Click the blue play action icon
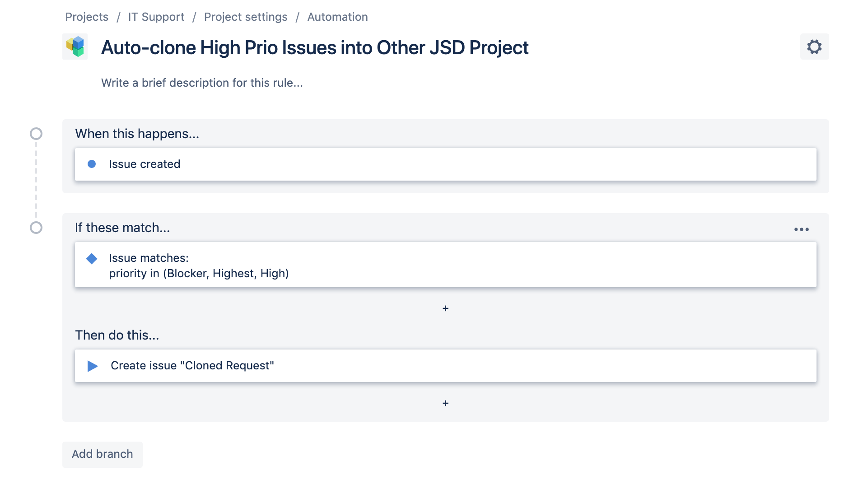 pos(93,366)
